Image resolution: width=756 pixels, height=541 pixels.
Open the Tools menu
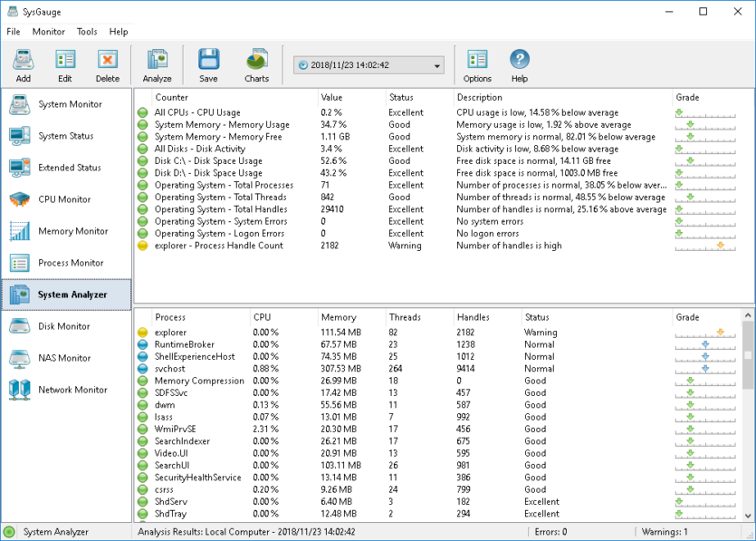(x=87, y=32)
